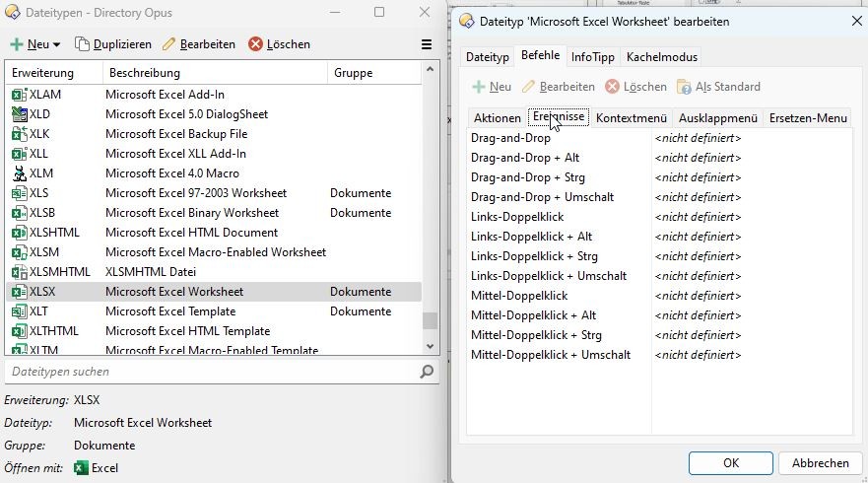
Task: Open the Ausklappmenü sub-tab
Action: click(x=718, y=118)
